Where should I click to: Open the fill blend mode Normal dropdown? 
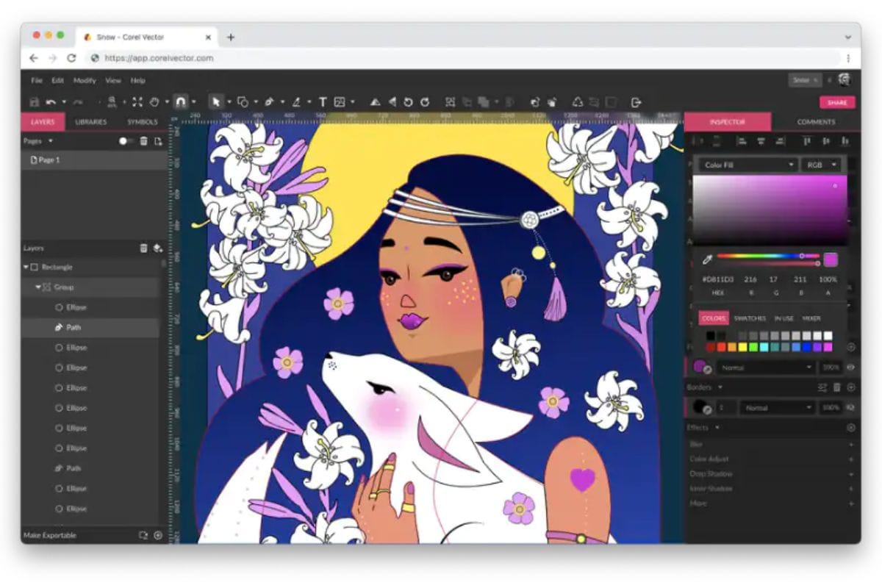coord(767,367)
